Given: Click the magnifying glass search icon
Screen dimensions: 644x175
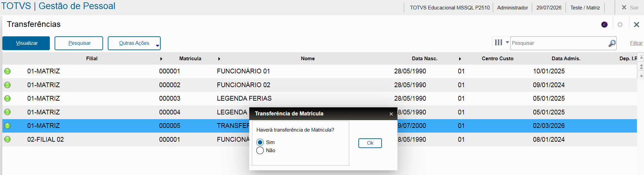Looking at the screenshot, I should (612, 43).
